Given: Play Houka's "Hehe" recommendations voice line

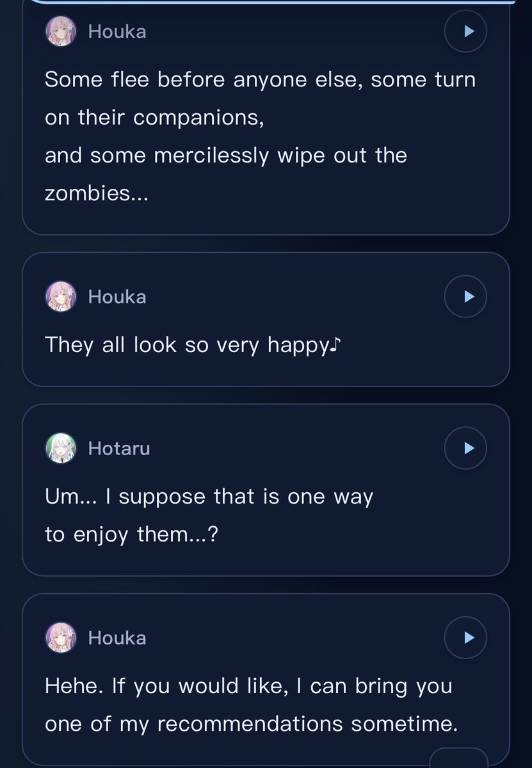Looking at the screenshot, I should tap(465, 637).
